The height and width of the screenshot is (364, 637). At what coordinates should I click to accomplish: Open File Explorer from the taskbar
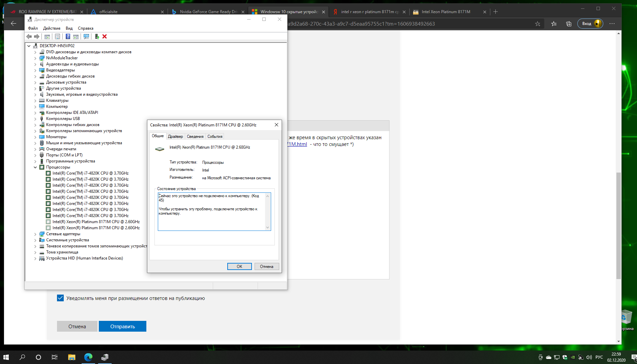(x=71, y=357)
